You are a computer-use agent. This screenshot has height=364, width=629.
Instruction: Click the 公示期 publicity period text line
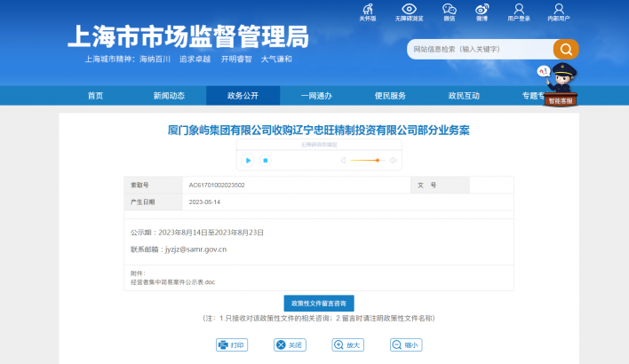point(197,233)
